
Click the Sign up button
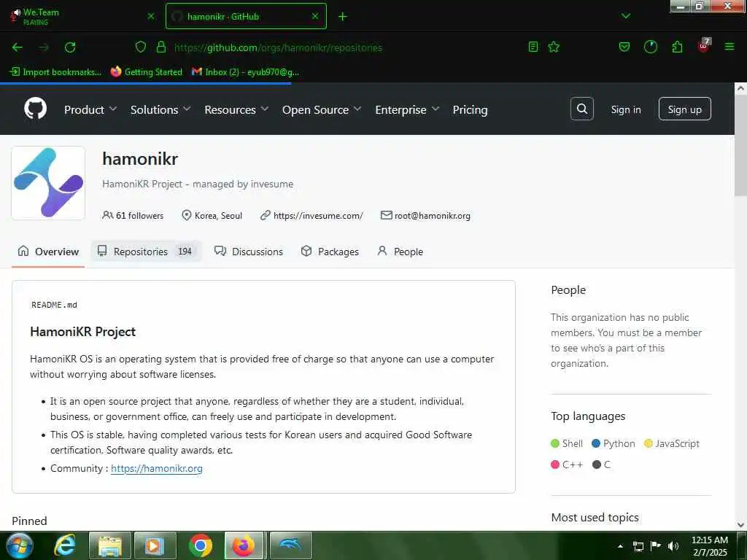click(x=684, y=109)
